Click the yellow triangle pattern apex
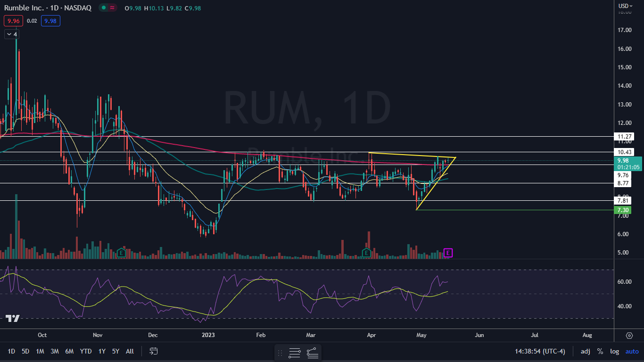The width and height of the screenshot is (644, 362). [455, 157]
